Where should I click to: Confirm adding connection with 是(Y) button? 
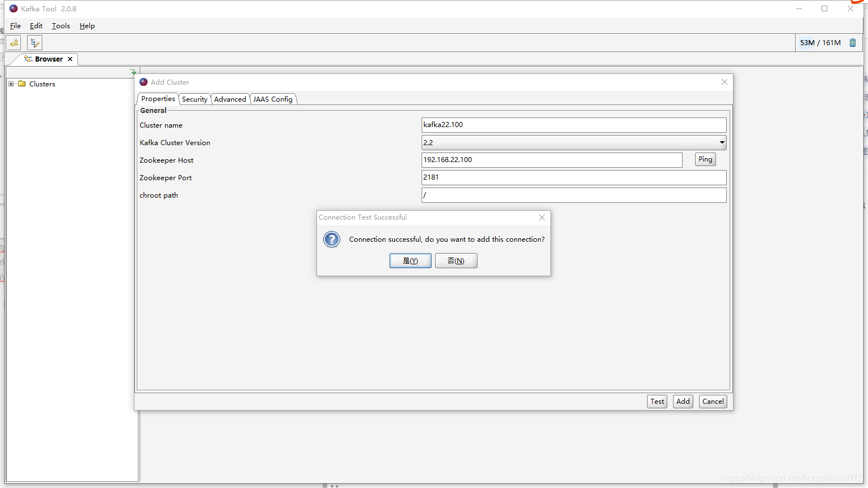(x=410, y=260)
